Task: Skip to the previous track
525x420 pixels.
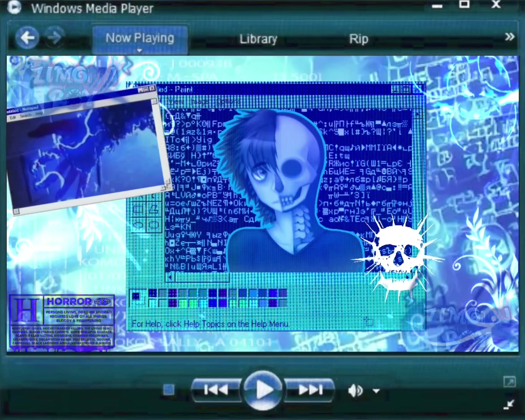Action: (216, 390)
